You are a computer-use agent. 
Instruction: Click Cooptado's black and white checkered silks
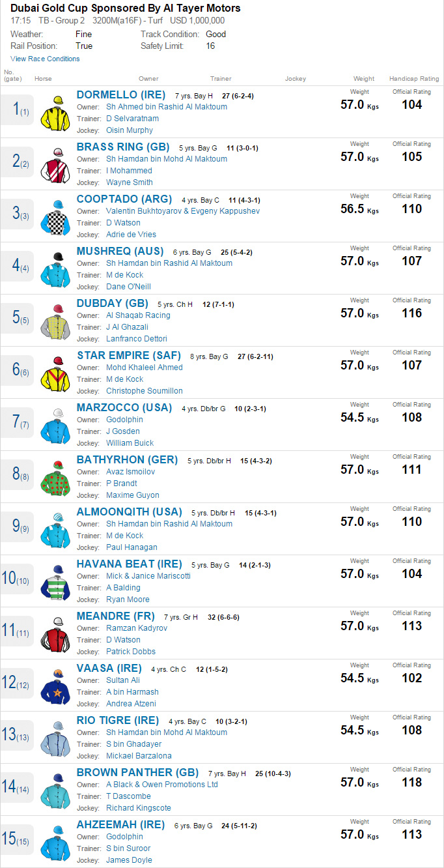click(55, 216)
